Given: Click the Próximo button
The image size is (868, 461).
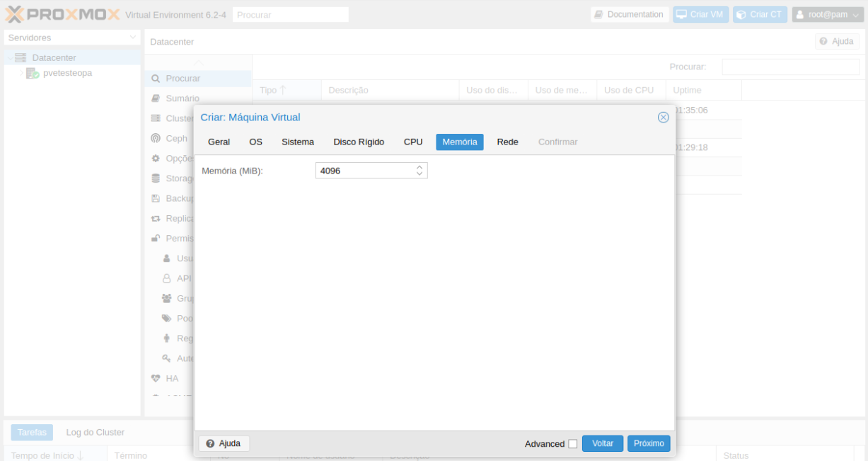Looking at the screenshot, I should click(x=649, y=443).
